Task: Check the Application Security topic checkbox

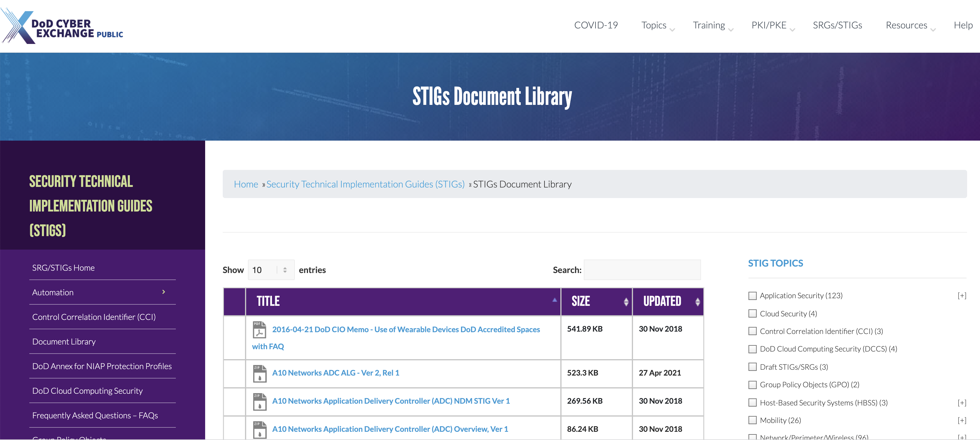Action: coord(752,296)
